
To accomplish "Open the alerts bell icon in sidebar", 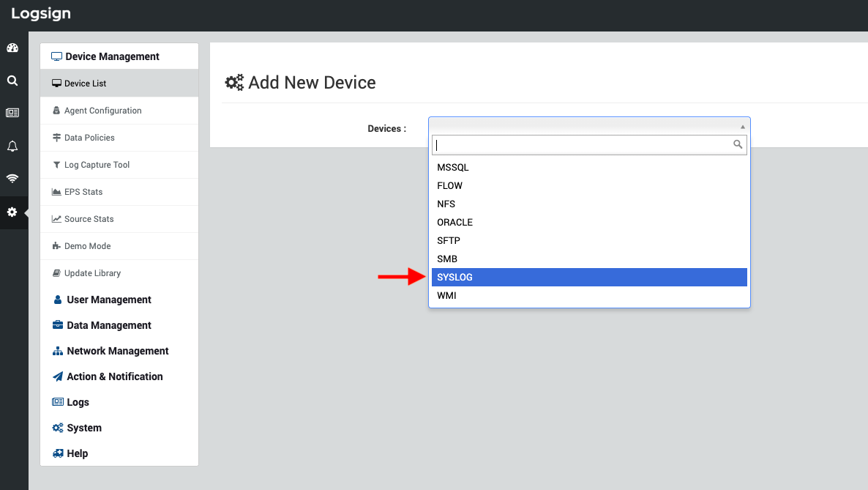I will (x=12, y=146).
